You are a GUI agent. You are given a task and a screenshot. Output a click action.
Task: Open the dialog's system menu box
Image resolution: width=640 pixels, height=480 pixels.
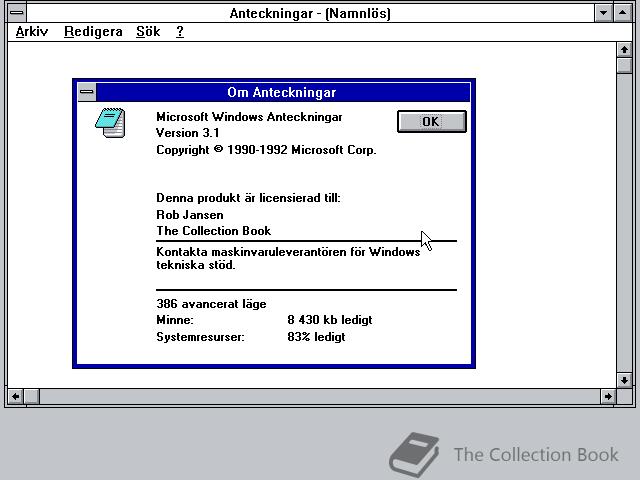pos(87,92)
